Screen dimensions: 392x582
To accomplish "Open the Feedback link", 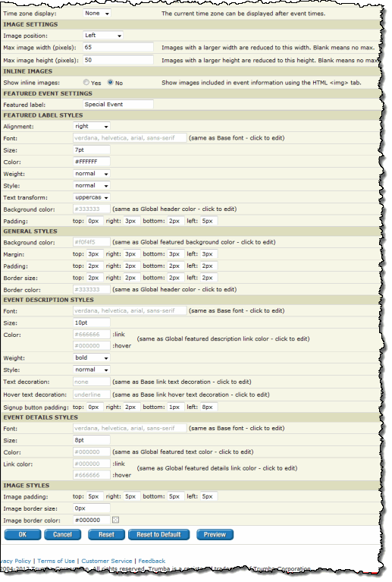I will pos(152,561).
